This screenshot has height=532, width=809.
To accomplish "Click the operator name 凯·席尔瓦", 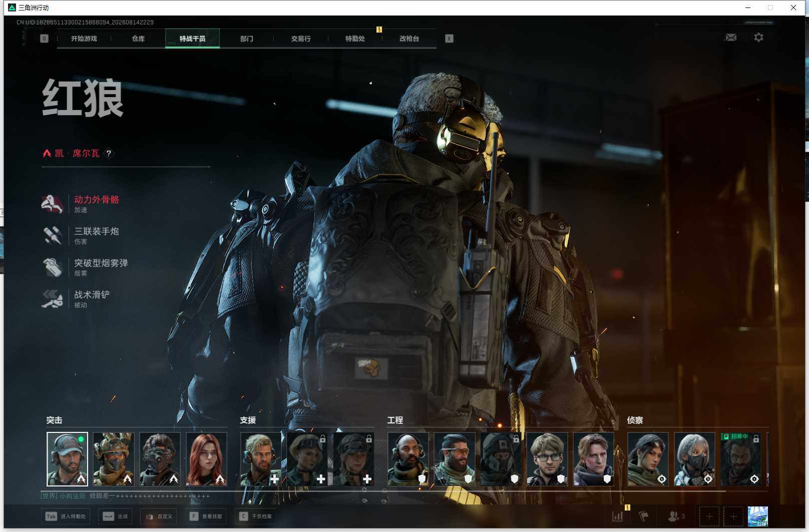I will click(x=77, y=153).
